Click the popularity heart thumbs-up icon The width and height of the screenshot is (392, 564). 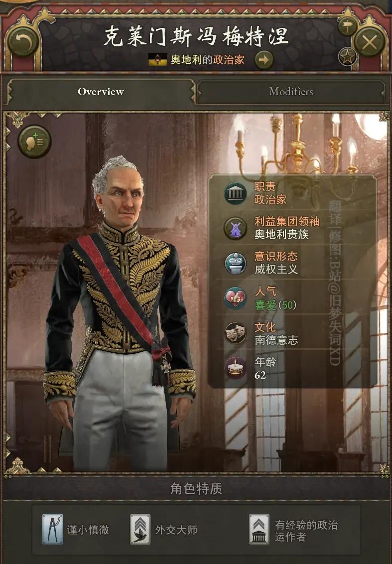[235, 298]
